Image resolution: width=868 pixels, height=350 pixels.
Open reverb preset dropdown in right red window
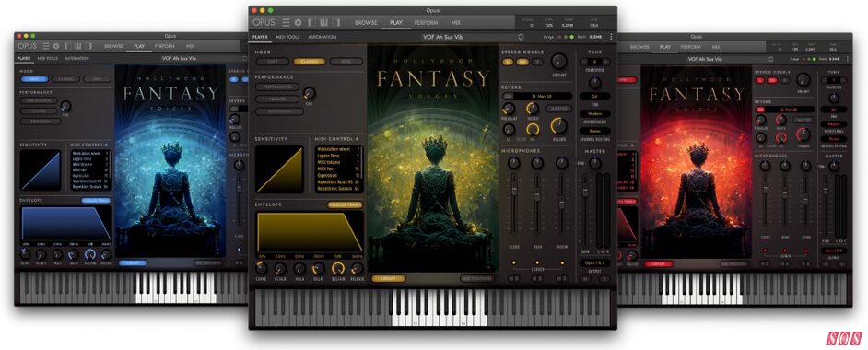(x=790, y=110)
